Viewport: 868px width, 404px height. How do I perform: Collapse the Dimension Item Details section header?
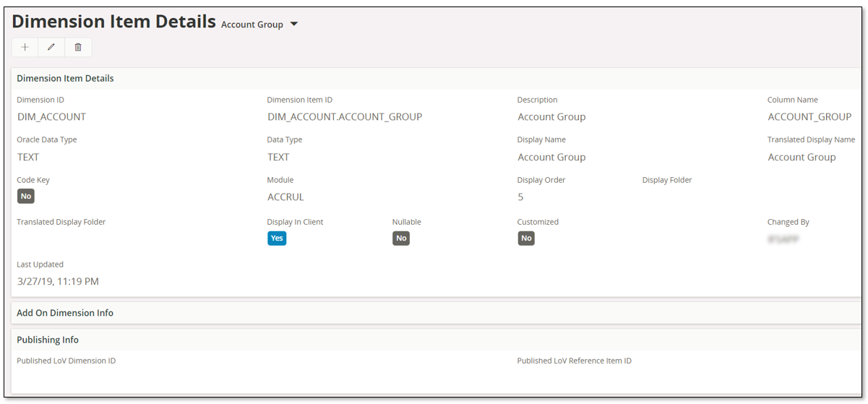pos(438,78)
